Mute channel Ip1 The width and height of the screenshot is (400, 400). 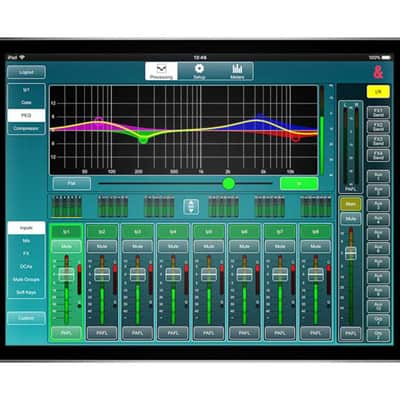(x=66, y=246)
